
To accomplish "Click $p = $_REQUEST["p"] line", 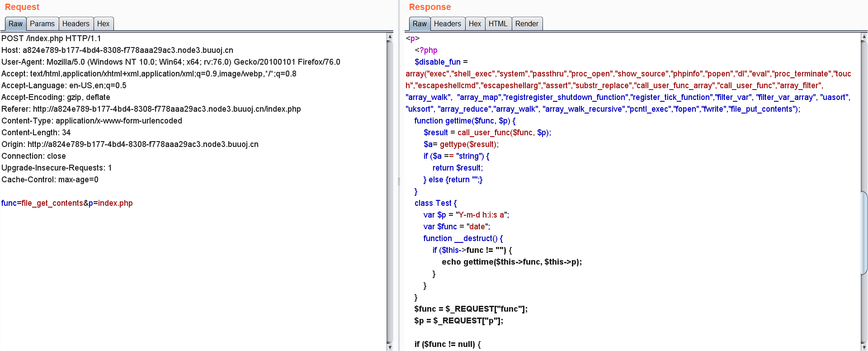I will [x=459, y=321].
